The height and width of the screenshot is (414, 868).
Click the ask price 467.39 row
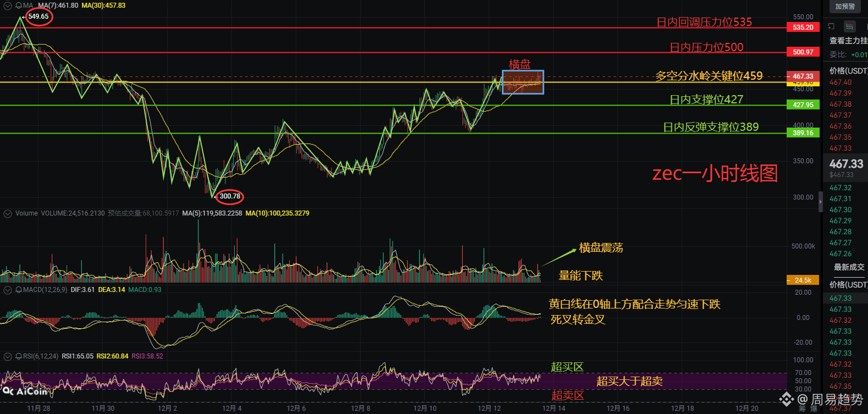click(x=841, y=93)
